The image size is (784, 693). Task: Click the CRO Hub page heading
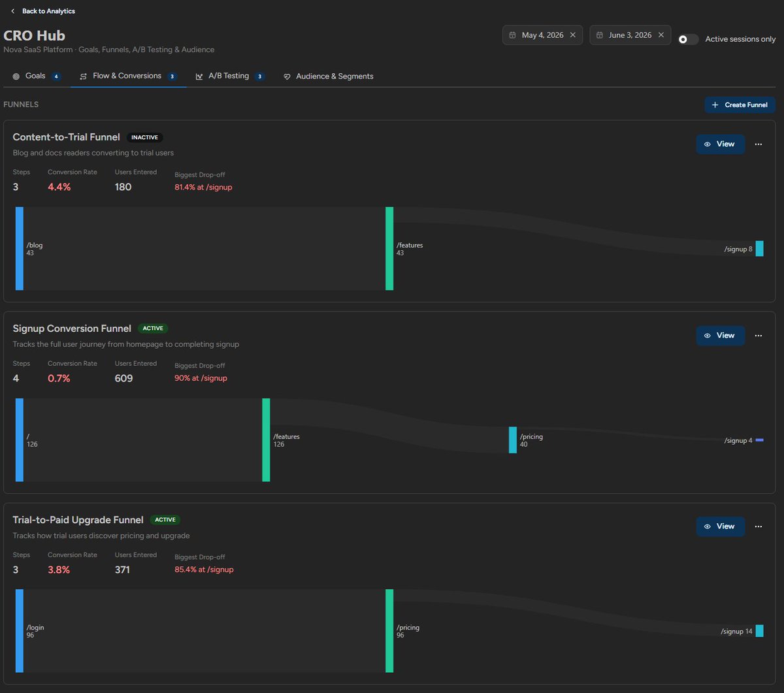coord(35,35)
